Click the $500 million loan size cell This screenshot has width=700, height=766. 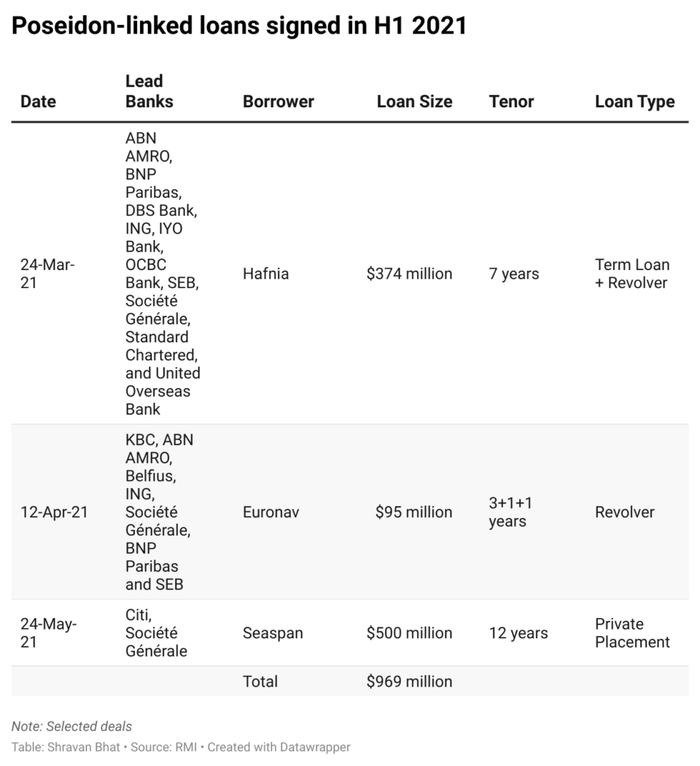click(409, 632)
